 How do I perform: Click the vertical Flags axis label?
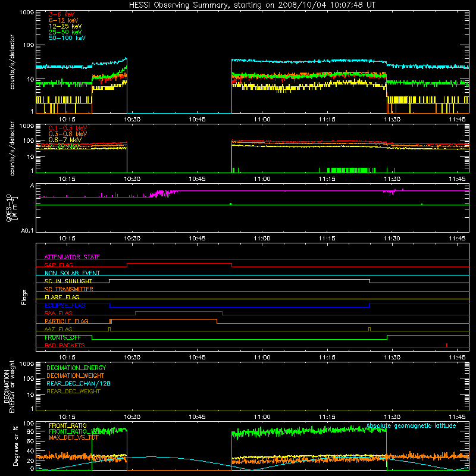pos(24,297)
